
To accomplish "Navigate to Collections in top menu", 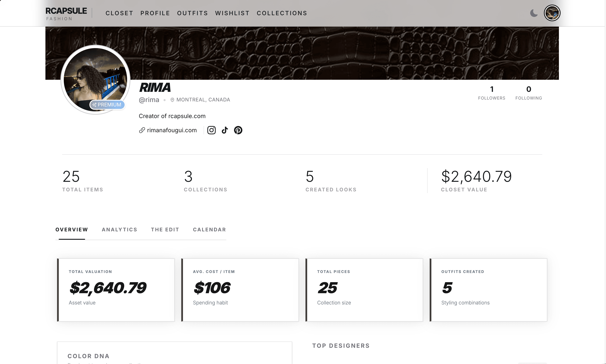I will (282, 13).
